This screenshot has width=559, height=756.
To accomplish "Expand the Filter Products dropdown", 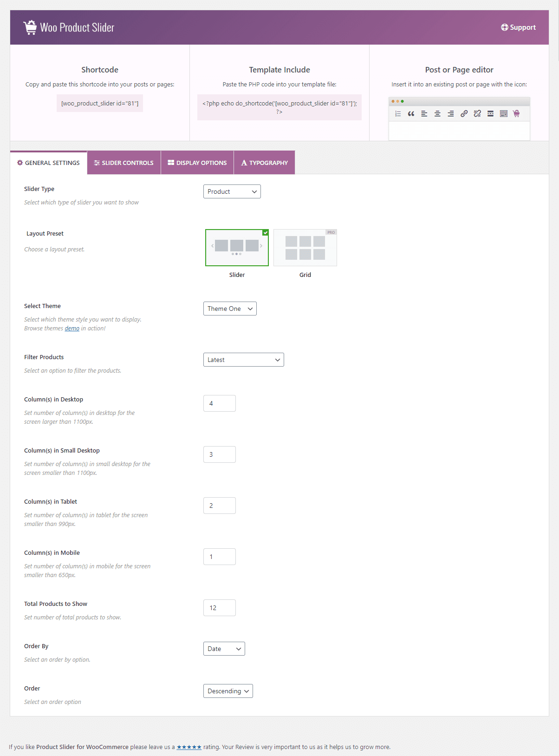I will pos(244,360).
